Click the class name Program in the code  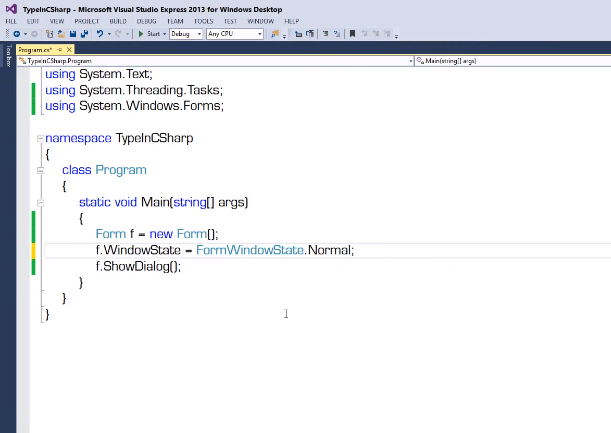[x=121, y=170]
